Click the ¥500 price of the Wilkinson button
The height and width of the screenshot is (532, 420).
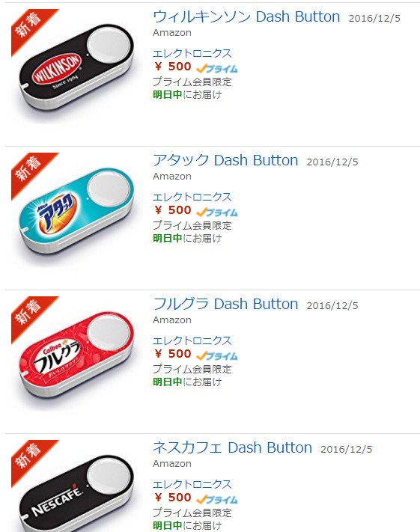click(173, 67)
